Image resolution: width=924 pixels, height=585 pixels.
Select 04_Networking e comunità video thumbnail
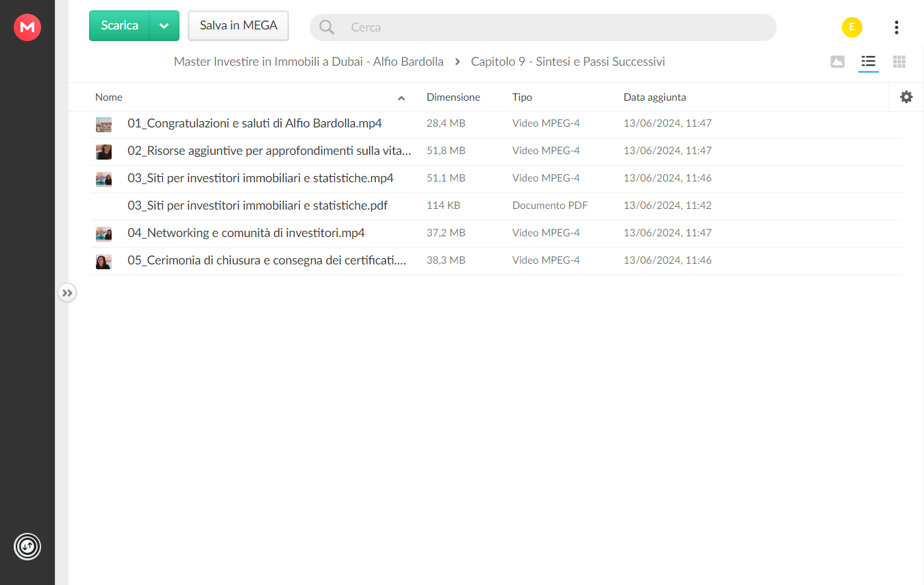pyautogui.click(x=103, y=234)
